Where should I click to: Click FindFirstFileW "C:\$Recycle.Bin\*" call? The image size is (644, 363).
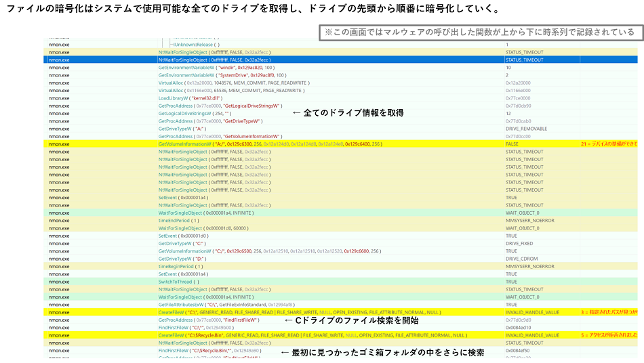pyautogui.click(x=210, y=351)
